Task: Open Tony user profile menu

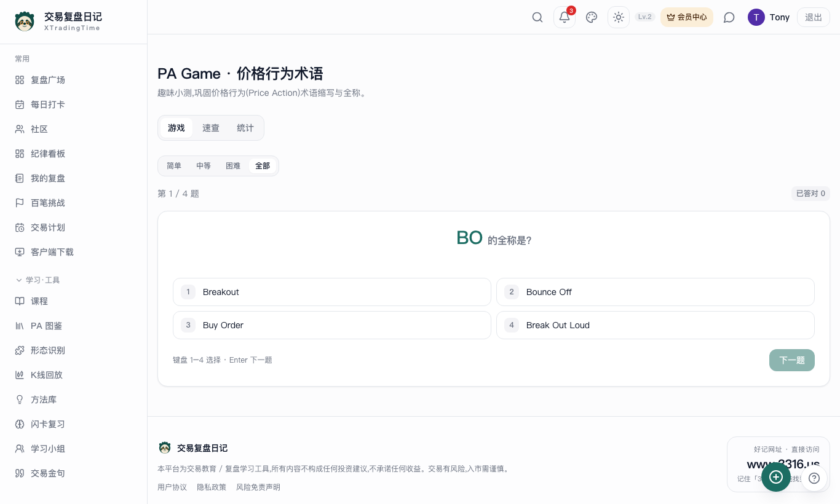Action: coord(769,17)
